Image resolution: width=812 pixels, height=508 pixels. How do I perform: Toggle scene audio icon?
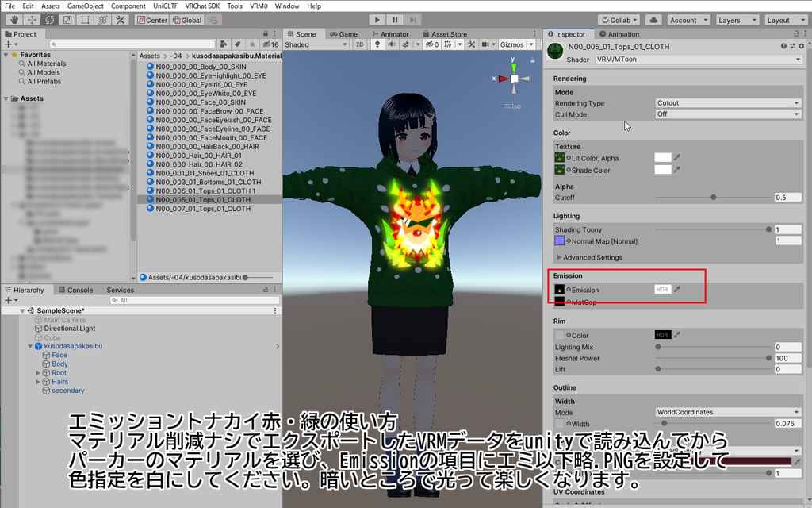tap(391, 44)
